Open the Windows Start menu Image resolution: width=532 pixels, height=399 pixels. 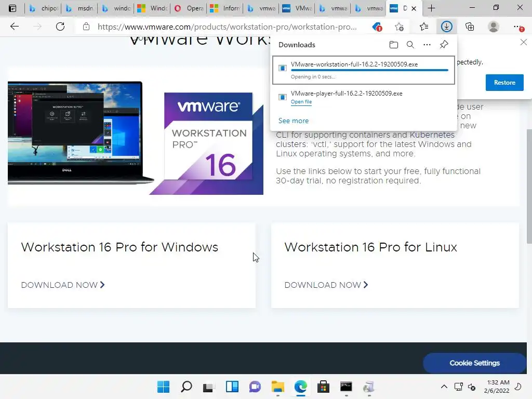tap(163, 387)
